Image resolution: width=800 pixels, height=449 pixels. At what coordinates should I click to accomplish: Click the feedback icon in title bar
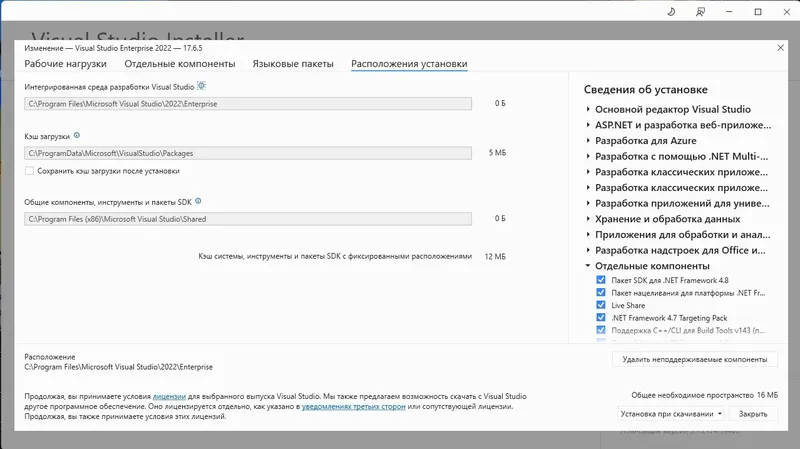[700, 12]
